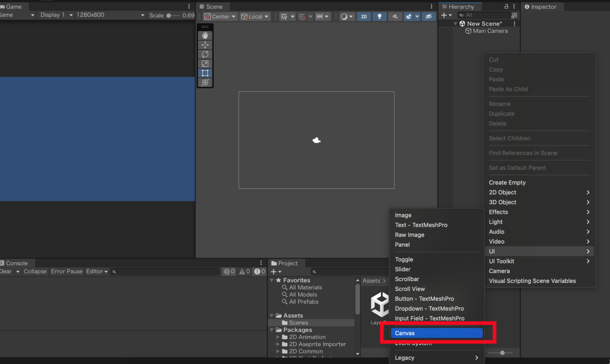Expand the 2D Animation package folder
610x364 pixels.
tap(278, 337)
